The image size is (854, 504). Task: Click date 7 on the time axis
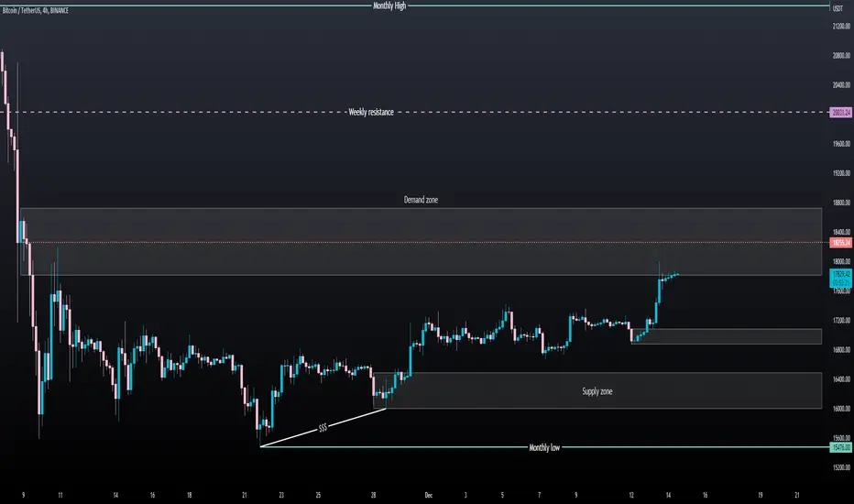[539, 495]
